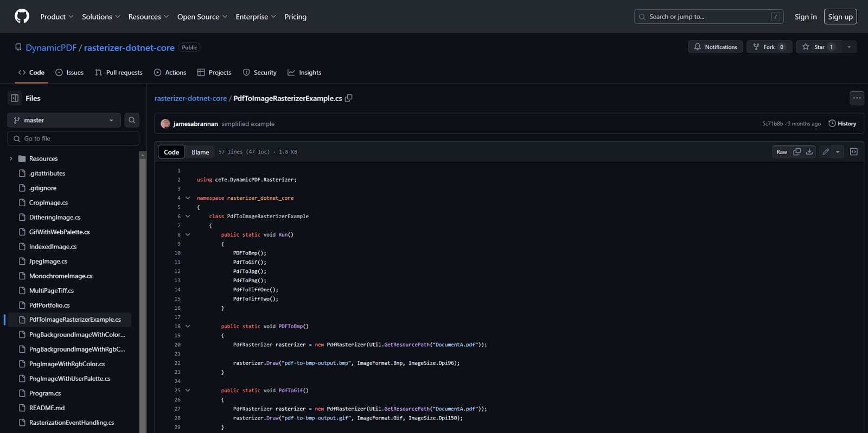868x433 pixels.
Task: Open .gitignore file
Action: (x=43, y=188)
